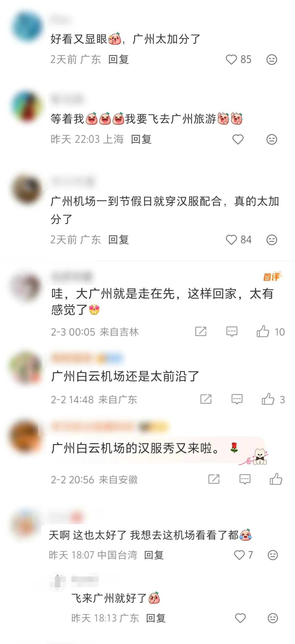
Task: Thumbs-up the comment with 3 likes
Action: coord(268,399)
